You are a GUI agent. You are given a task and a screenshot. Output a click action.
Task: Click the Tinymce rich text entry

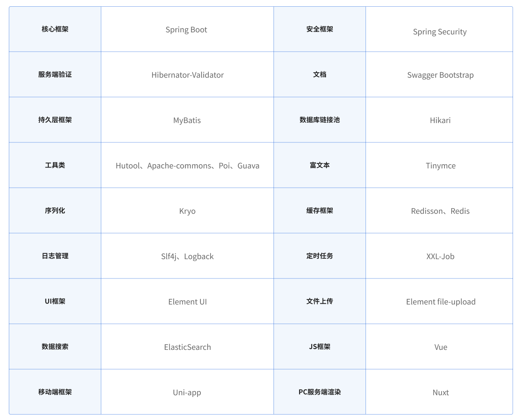pos(440,165)
